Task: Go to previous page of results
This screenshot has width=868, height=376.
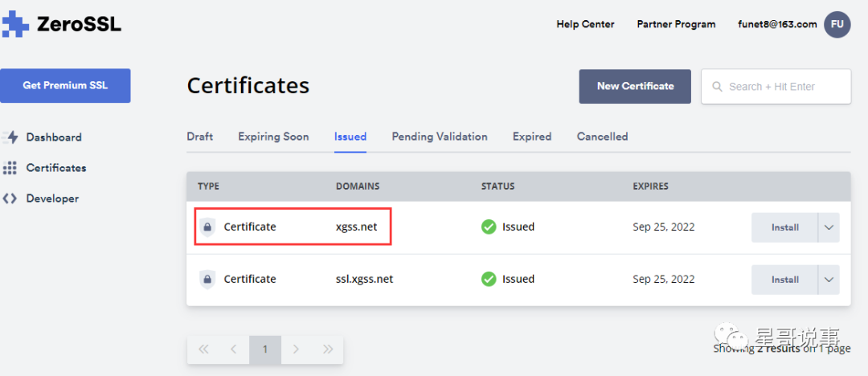Action: (234, 349)
